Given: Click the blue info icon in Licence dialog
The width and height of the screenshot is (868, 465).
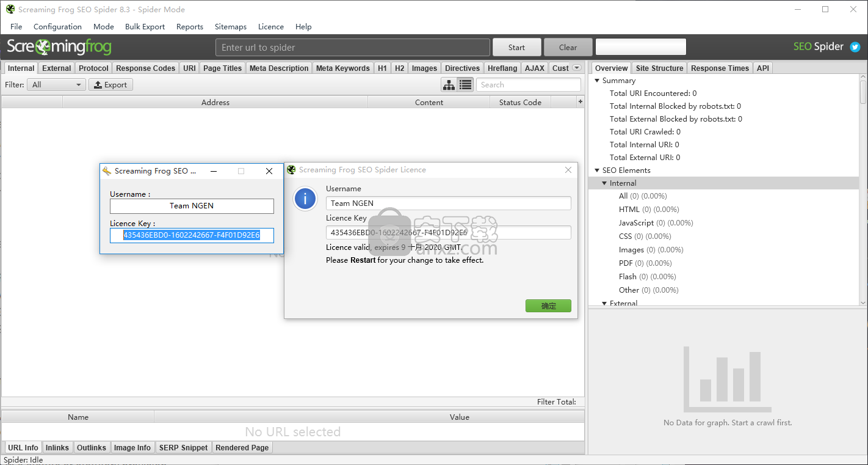Looking at the screenshot, I should 305,199.
